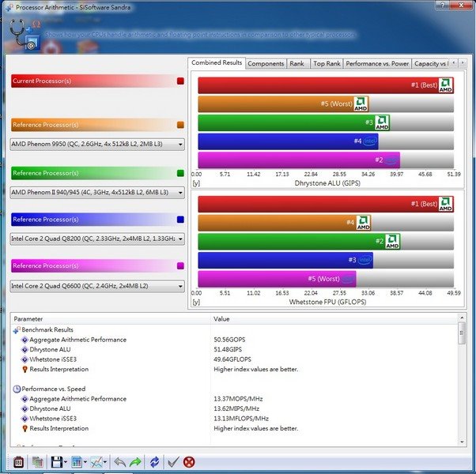Image resolution: width=476 pixels, height=474 pixels.
Task: Click AMD logo on Dhrystone #3 bar
Action: point(382,122)
